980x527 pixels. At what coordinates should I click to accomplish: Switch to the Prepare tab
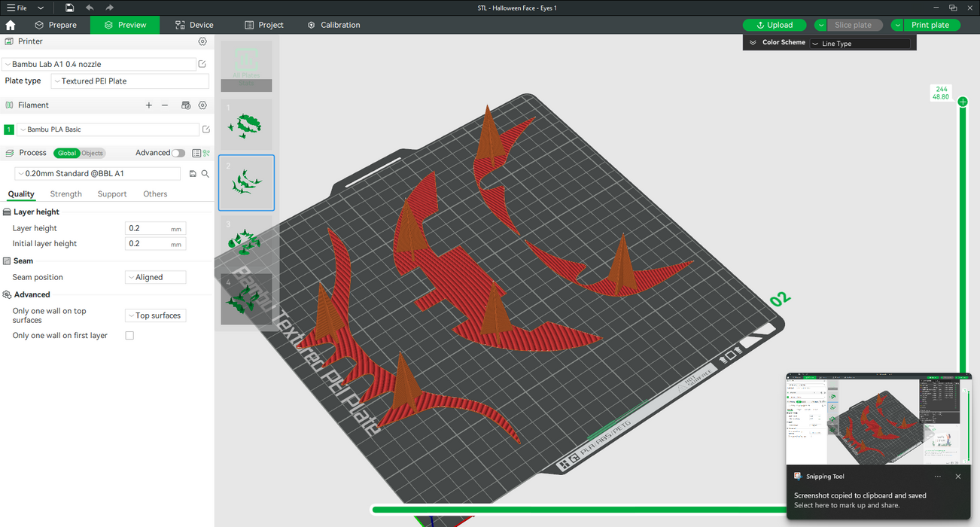point(56,25)
